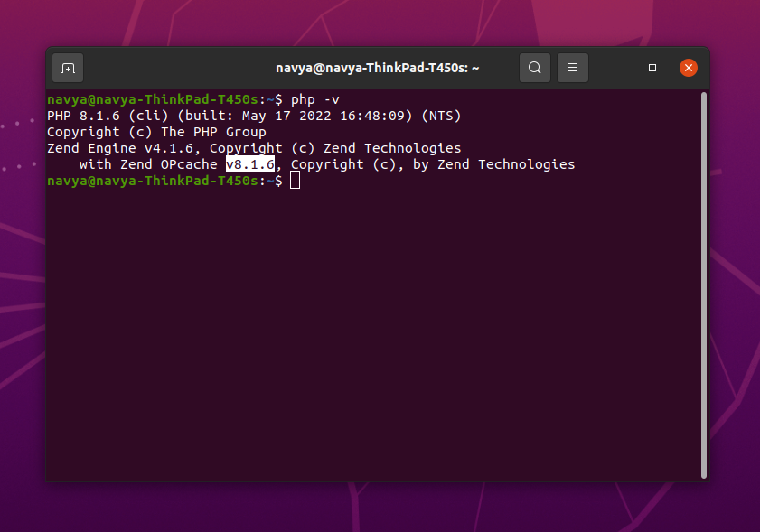Viewport: 760px width, 532px height.
Task: Click the first green prompt username
Action: tap(153, 100)
